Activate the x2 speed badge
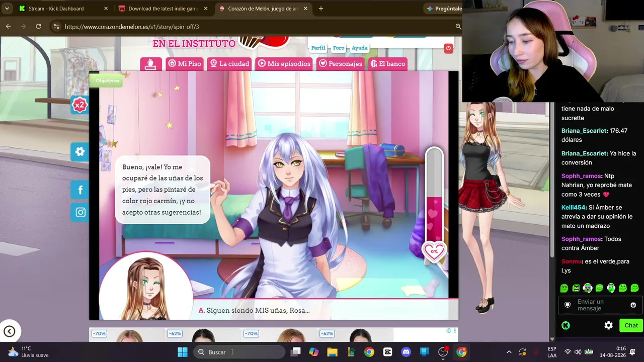The height and width of the screenshot is (362, 644). pyautogui.click(x=79, y=105)
